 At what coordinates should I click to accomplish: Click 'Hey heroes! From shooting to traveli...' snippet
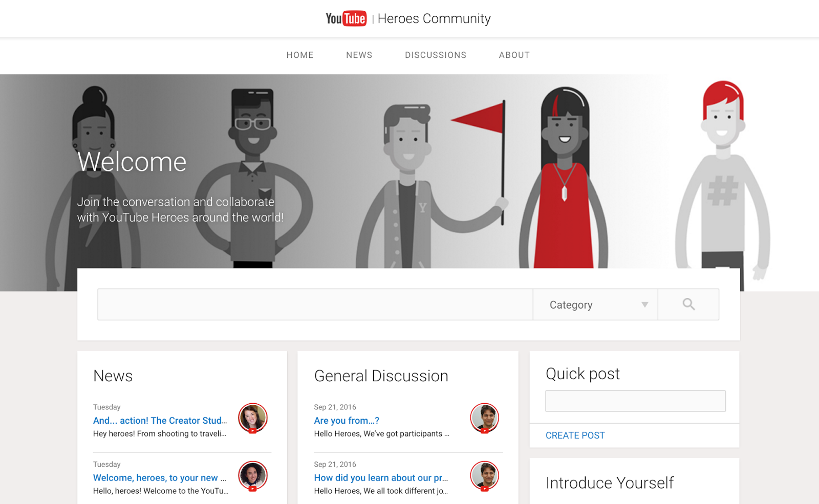pos(160,434)
